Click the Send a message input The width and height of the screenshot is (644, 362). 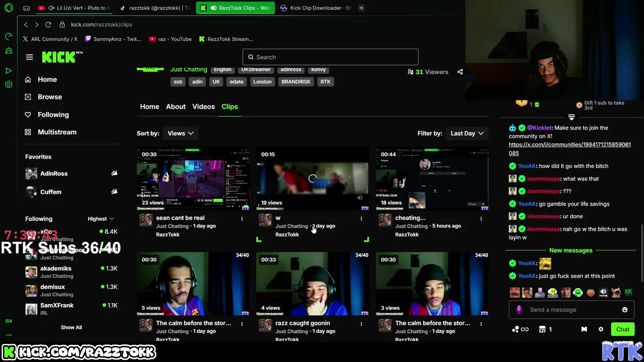(571, 310)
